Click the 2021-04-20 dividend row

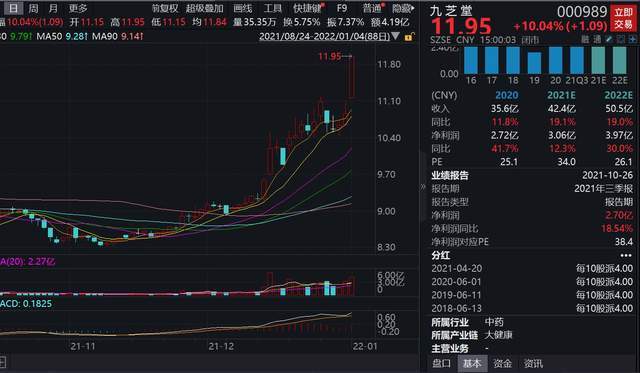(532, 269)
